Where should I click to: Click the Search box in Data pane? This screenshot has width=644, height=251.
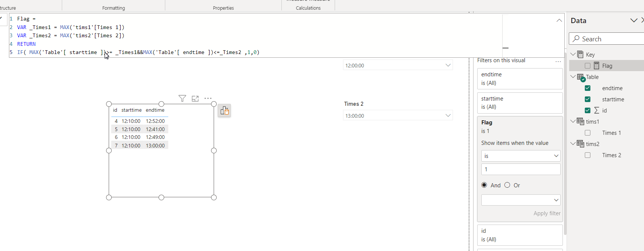pyautogui.click(x=607, y=39)
